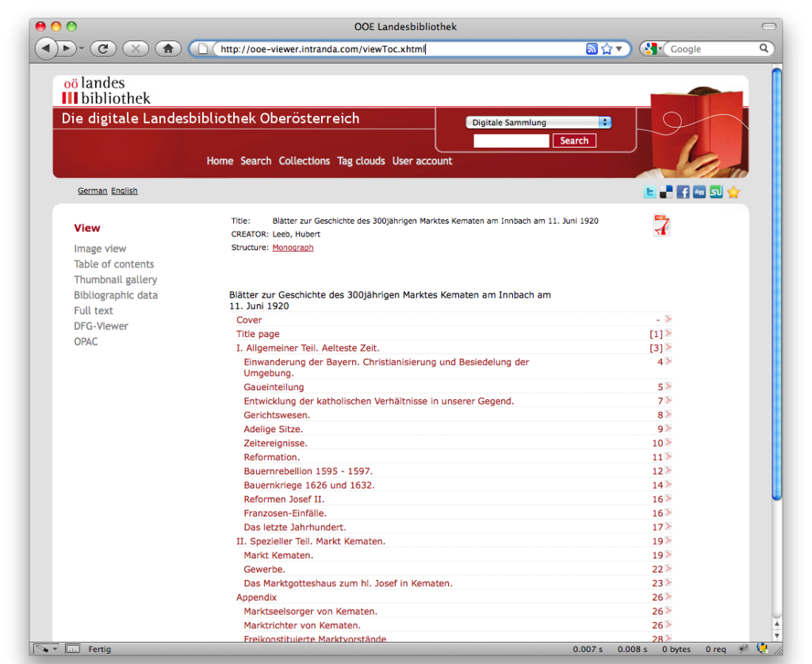The image size is (812, 664).
Task: Open Search in site navigation
Action: tap(256, 161)
